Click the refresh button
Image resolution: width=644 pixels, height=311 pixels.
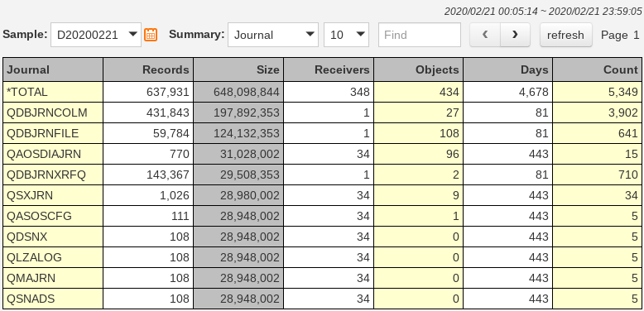point(565,35)
